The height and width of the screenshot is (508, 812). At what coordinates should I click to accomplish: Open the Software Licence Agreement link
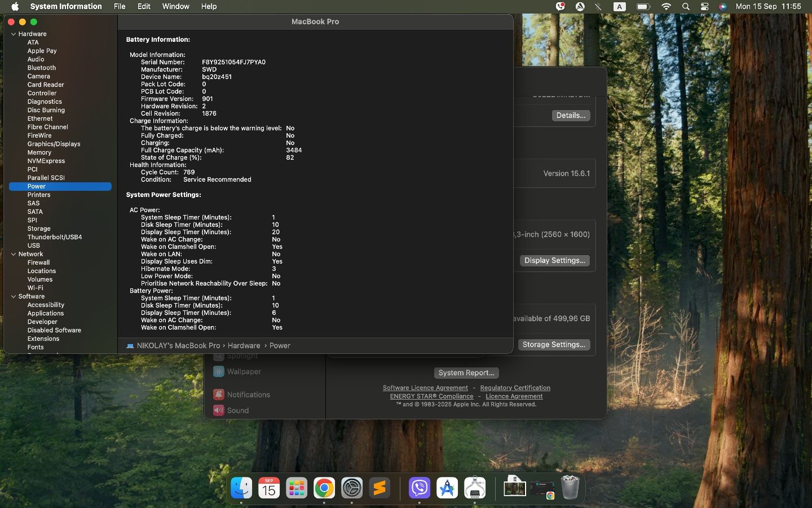point(425,388)
